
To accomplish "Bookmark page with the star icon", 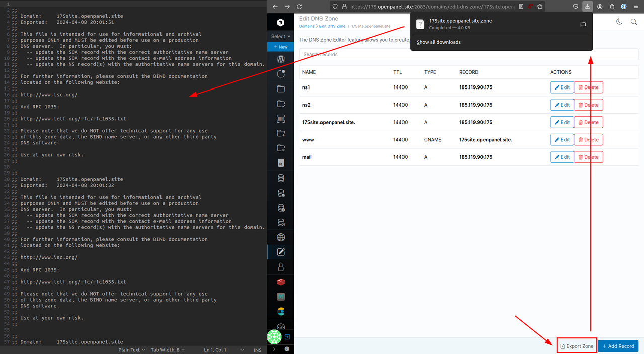I will pyautogui.click(x=540, y=7).
